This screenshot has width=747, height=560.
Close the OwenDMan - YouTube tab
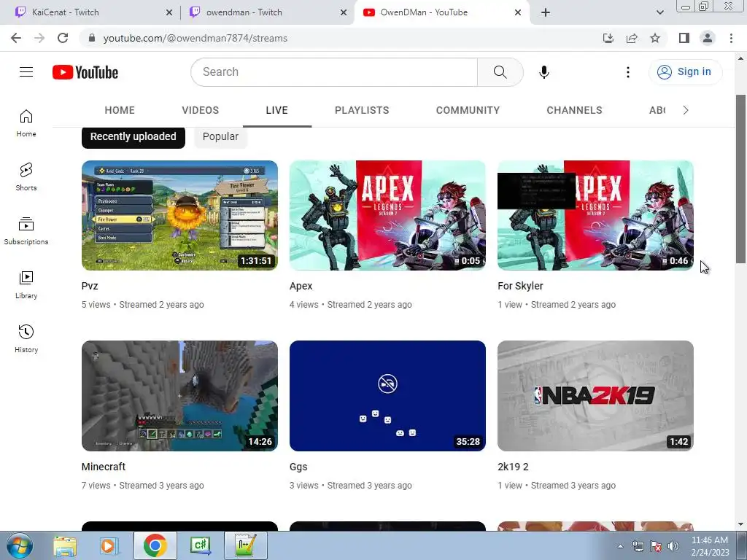pyautogui.click(x=518, y=13)
